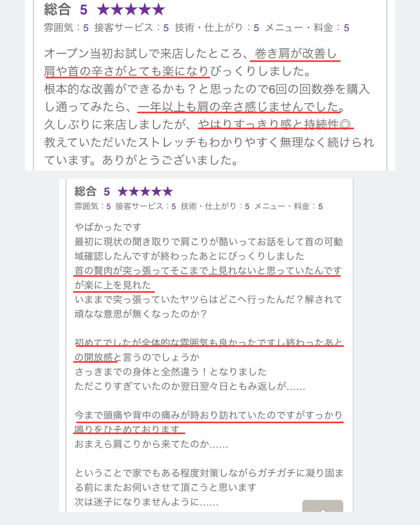
Task: Click the underlined 首の贅肉が突っ張って sentence
Action: (x=208, y=278)
